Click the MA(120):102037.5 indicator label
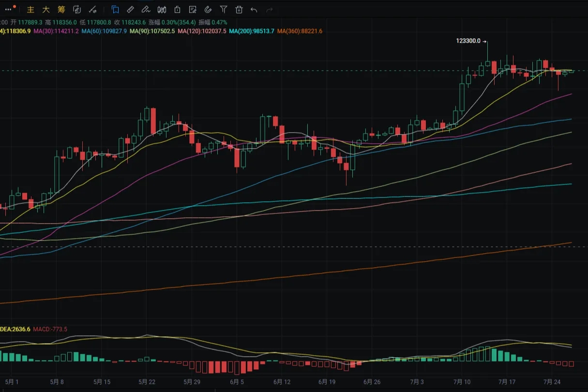The width and height of the screenshot is (588, 392). pyautogui.click(x=202, y=31)
